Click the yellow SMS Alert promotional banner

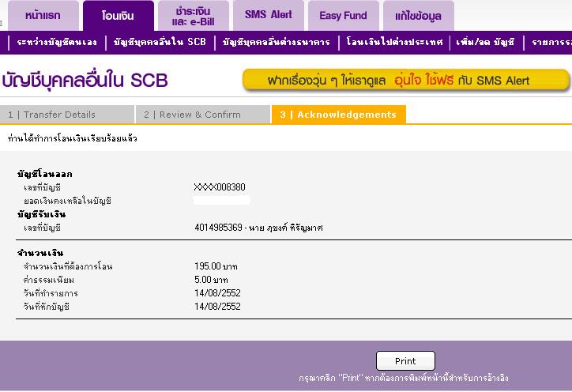click(x=405, y=80)
